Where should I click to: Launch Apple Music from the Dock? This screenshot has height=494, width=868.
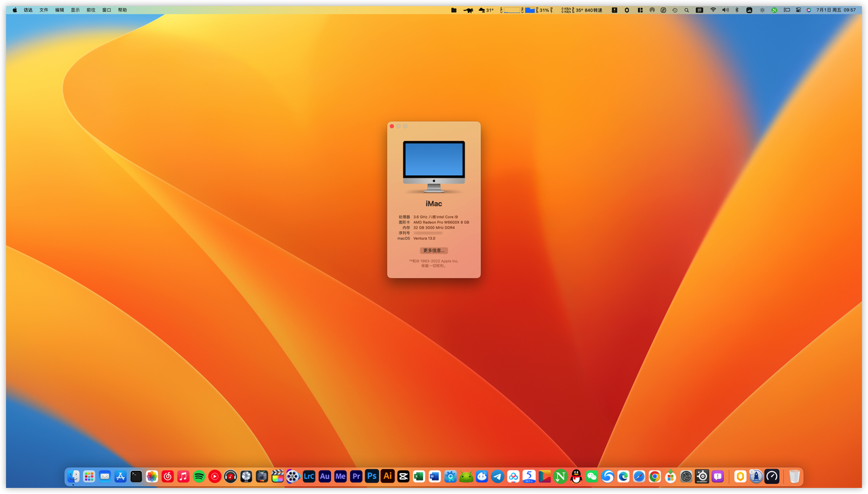pyautogui.click(x=183, y=476)
